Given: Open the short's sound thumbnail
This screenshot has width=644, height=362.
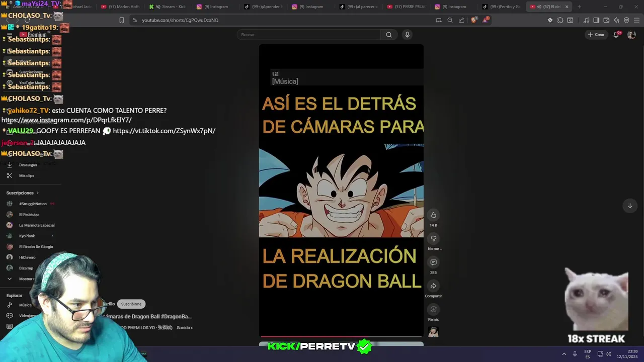Looking at the screenshot, I should [433, 332].
